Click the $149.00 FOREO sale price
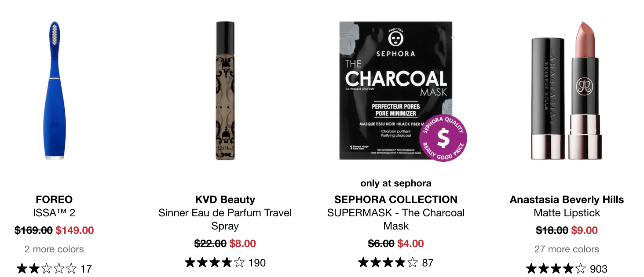Image resolution: width=644 pixels, height=277 pixels. 75,230
